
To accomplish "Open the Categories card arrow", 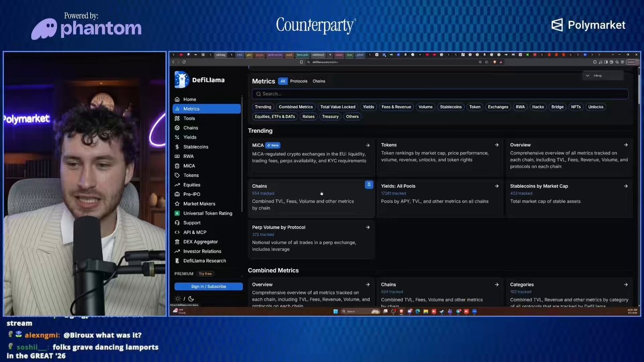I will point(626,285).
